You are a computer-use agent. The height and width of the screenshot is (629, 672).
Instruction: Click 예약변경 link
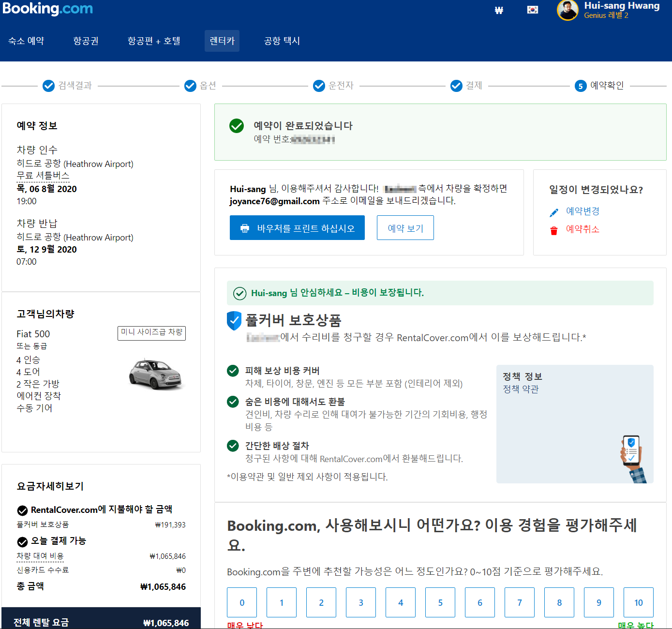583,211
